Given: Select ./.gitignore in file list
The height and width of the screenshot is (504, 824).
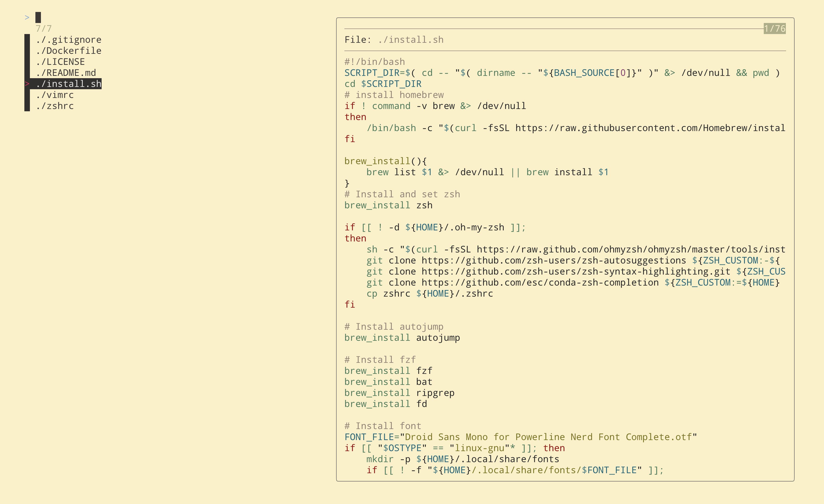Looking at the screenshot, I should 69,40.
